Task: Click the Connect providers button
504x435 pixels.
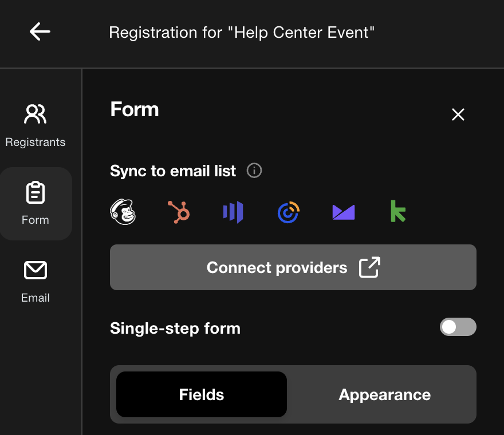Action: tap(293, 267)
